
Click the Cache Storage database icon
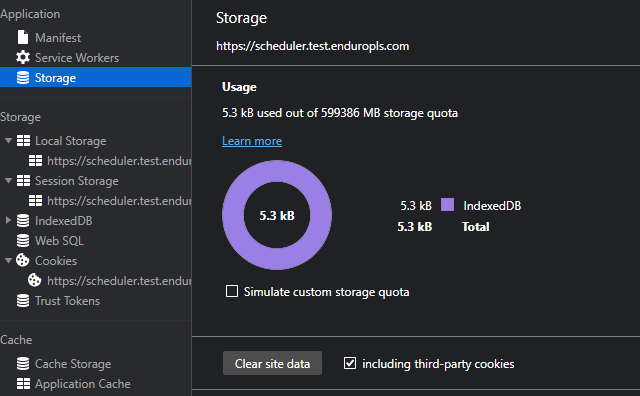tap(23, 363)
